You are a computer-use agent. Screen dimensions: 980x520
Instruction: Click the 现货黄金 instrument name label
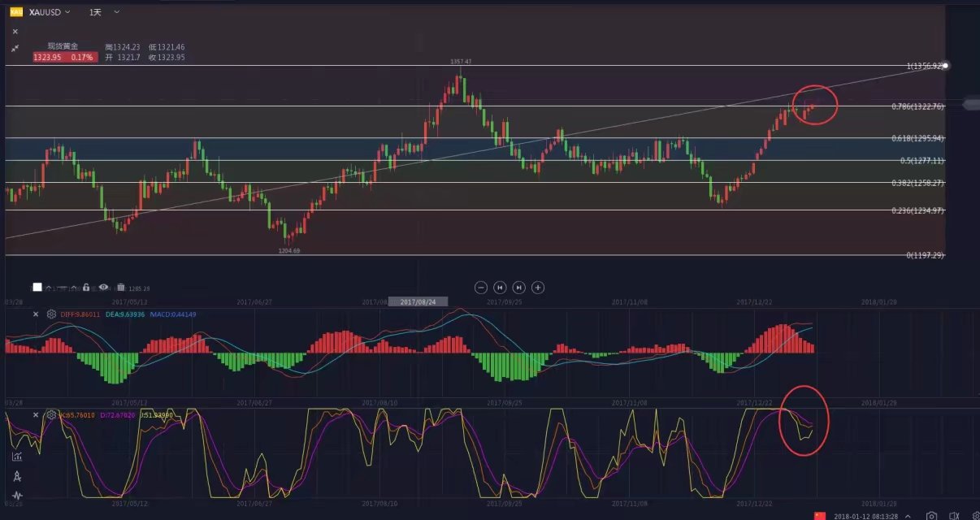(63, 47)
